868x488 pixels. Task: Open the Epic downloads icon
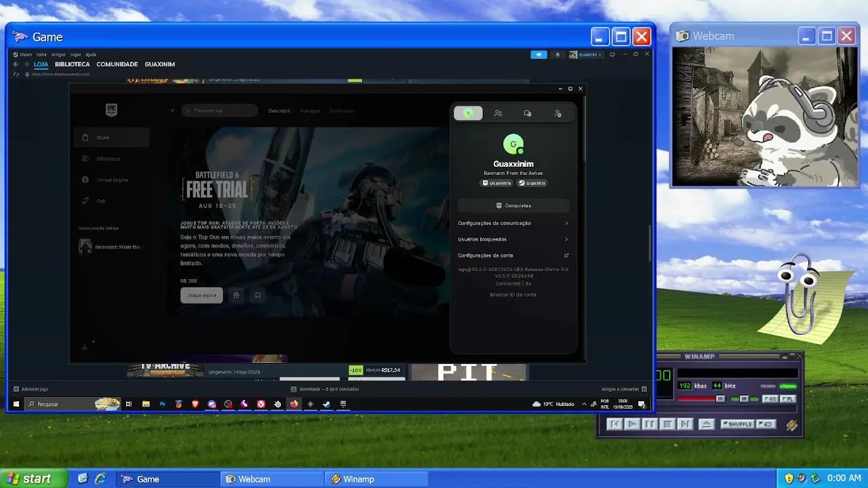(85, 346)
